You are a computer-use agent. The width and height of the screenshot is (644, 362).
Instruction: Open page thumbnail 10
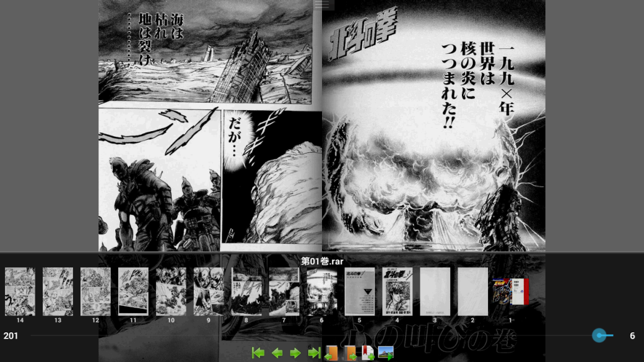171,291
